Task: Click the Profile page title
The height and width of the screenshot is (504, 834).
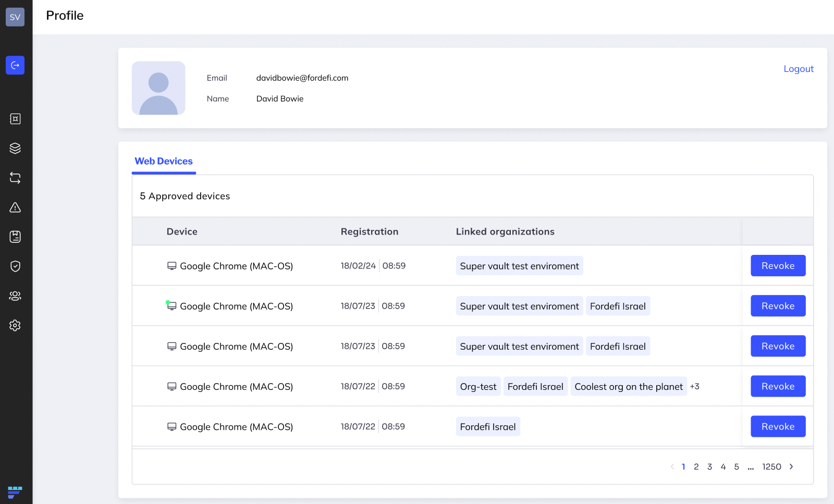Action: pyautogui.click(x=65, y=16)
